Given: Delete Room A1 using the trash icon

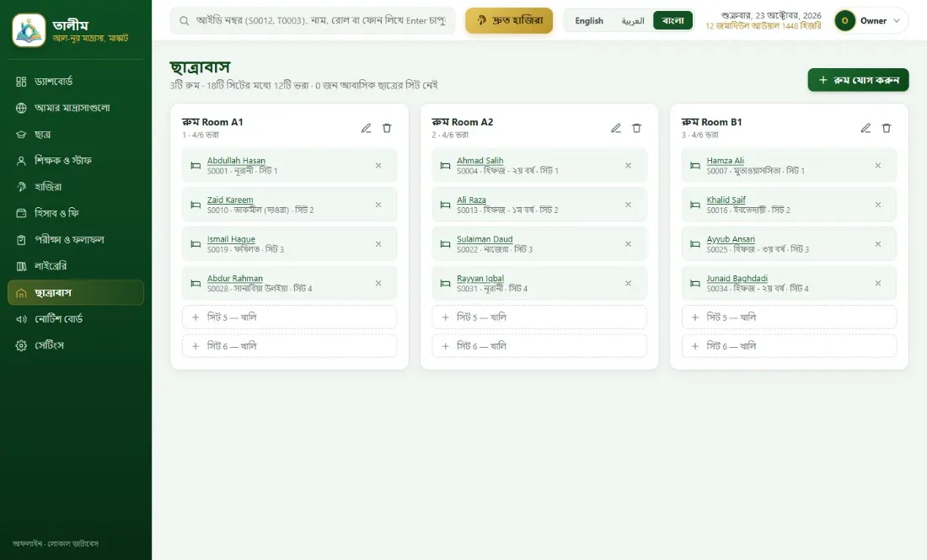Looking at the screenshot, I should pos(387,128).
